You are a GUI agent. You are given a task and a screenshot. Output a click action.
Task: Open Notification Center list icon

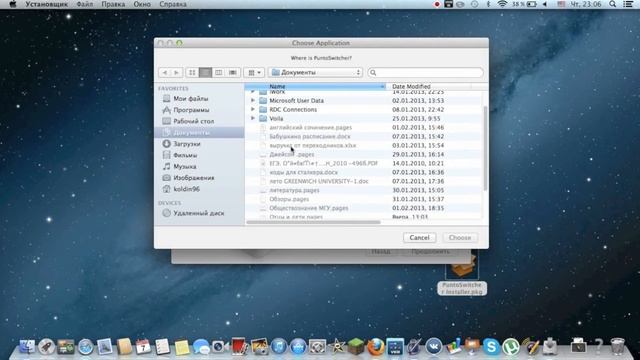[x=628, y=4]
